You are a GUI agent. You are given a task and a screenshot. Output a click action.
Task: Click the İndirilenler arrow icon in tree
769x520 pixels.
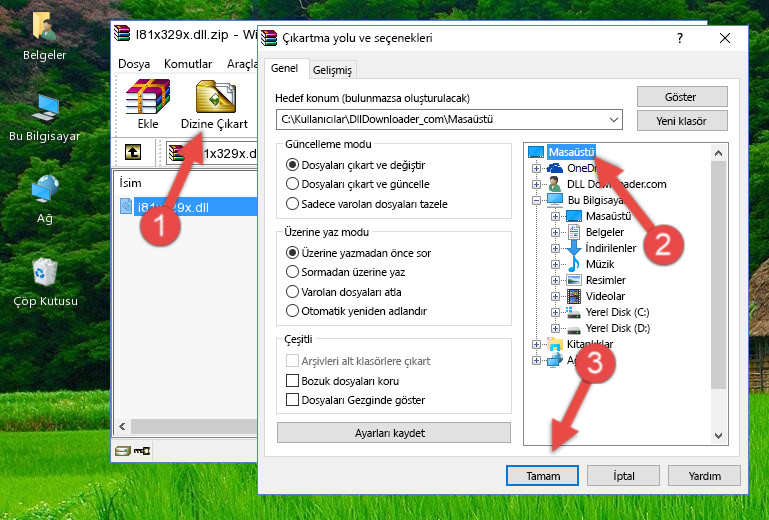pyautogui.click(x=573, y=248)
